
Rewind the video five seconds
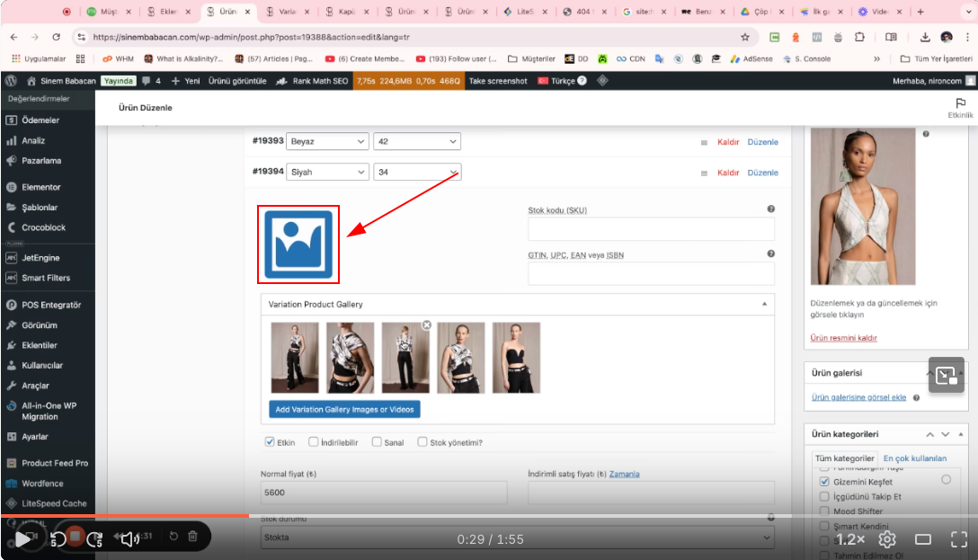click(58, 538)
